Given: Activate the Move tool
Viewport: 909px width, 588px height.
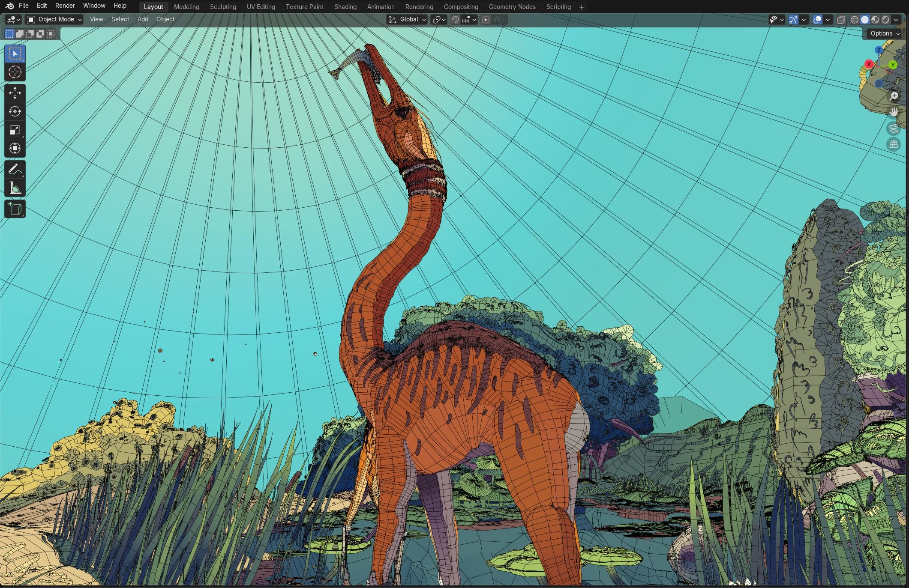Looking at the screenshot, I should [x=15, y=93].
